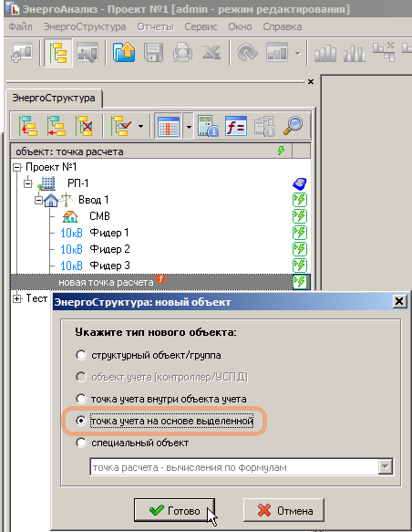Expand the Тест tree node
The height and width of the screenshot is (532, 412).
pyautogui.click(x=16, y=298)
